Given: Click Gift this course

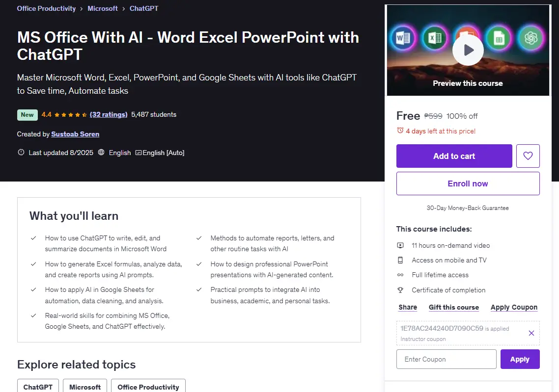Looking at the screenshot, I should tap(454, 307).
